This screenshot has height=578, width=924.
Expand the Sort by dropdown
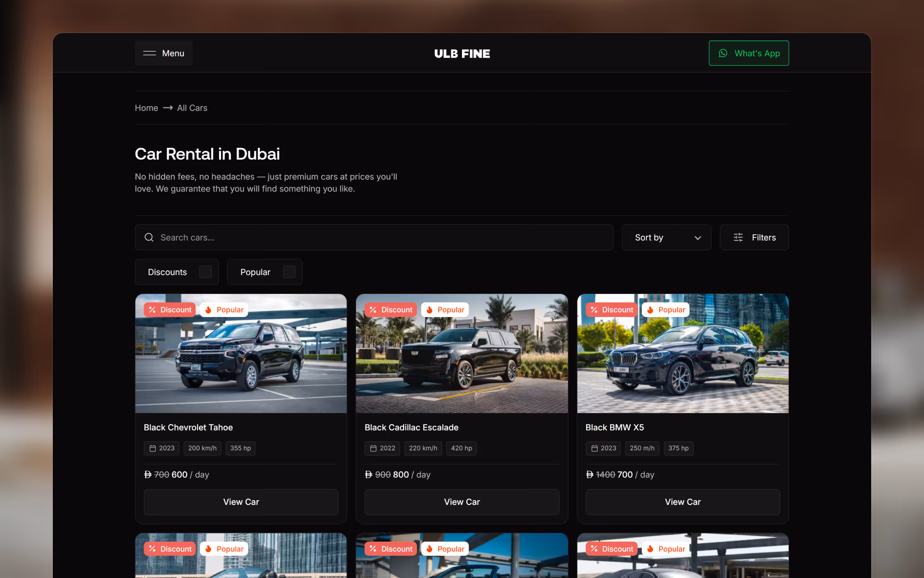pyautogui.click(x=666, y=237)
